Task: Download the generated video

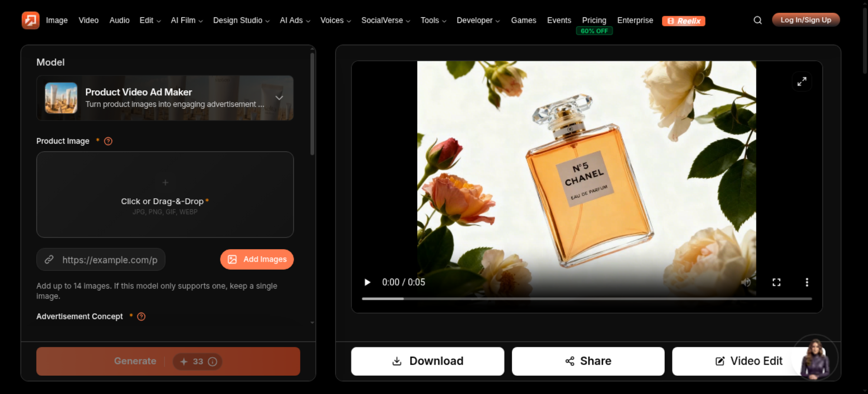Action: (x=427, y=361)
